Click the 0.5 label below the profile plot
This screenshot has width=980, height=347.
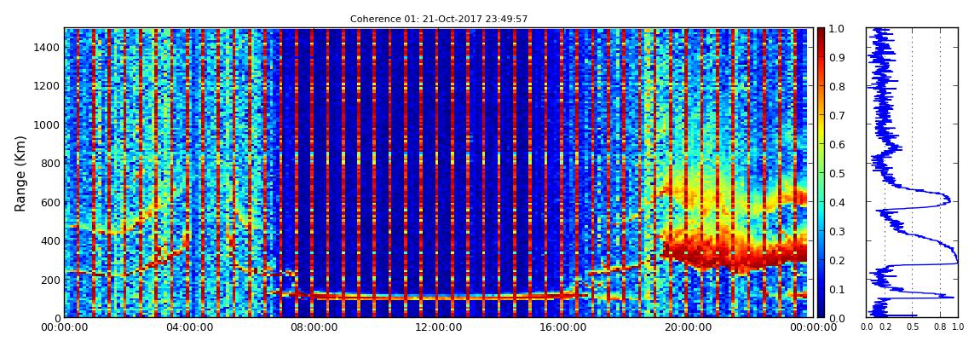coord(913,327)
